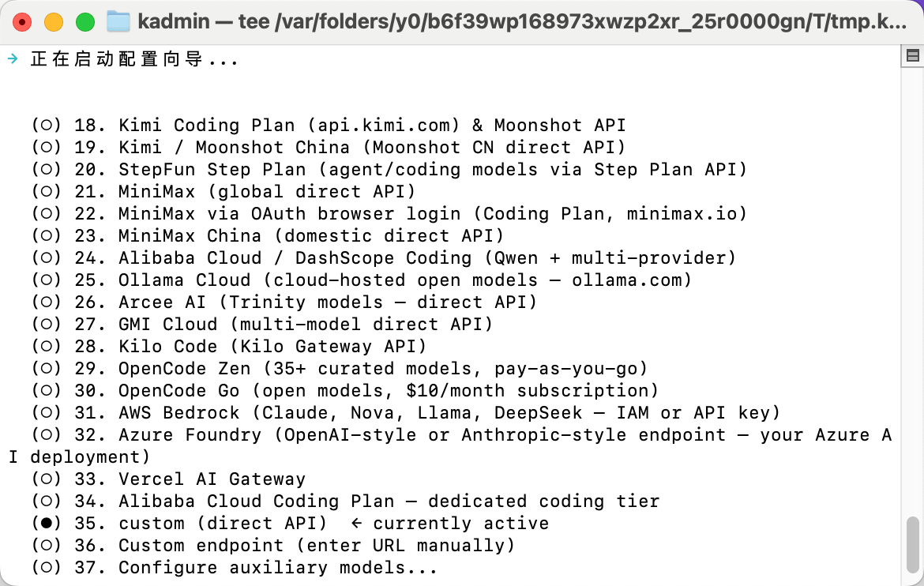
Task: Click the red close window button
Action: pyautogui.click(x=22, y=22)
